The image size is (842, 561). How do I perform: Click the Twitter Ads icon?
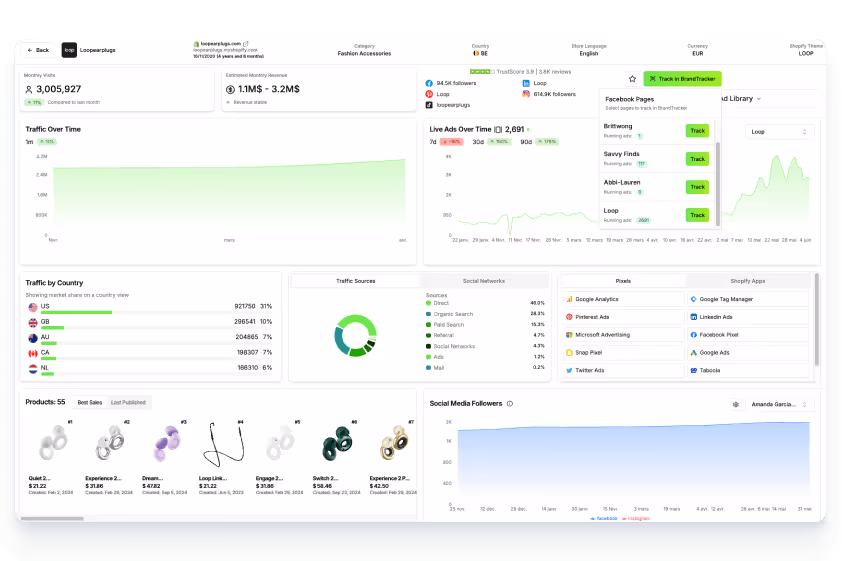[x=569, y=370]
